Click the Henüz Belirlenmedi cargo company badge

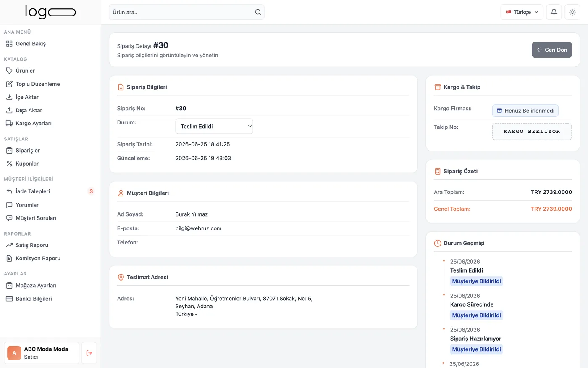pyautogui.click(x=525, y=111)
